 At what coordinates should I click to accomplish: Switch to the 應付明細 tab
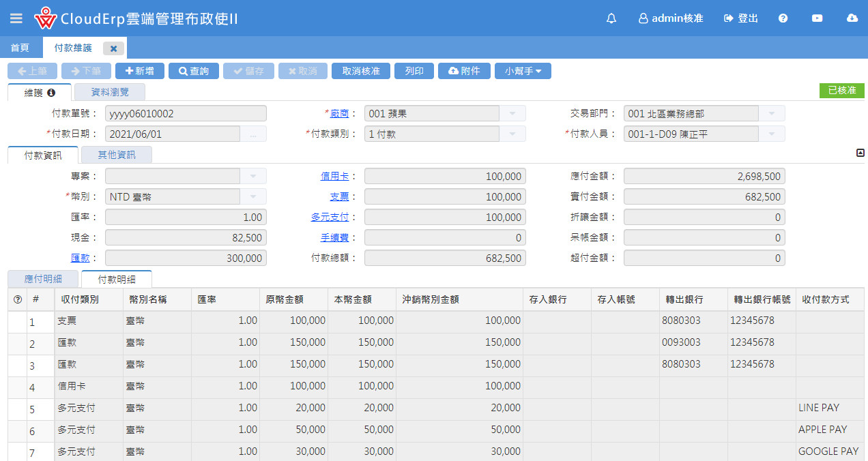tap(42, 279)
